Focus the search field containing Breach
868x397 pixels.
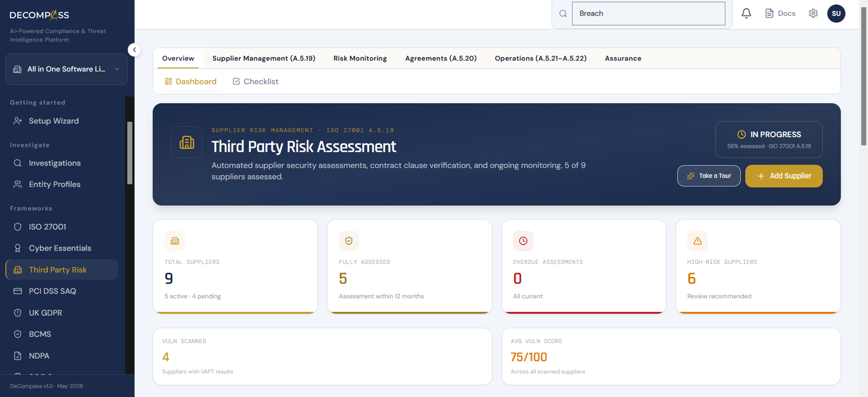(648, 13)
